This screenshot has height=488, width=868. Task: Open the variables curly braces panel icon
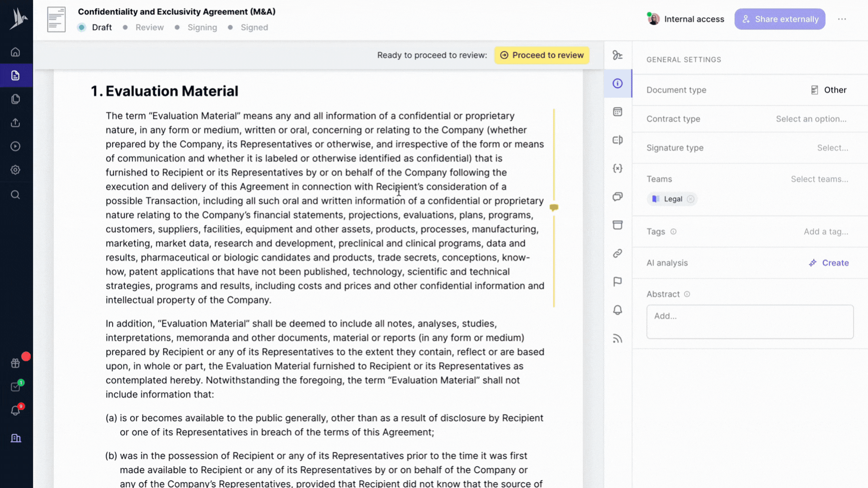click(618, 168)
